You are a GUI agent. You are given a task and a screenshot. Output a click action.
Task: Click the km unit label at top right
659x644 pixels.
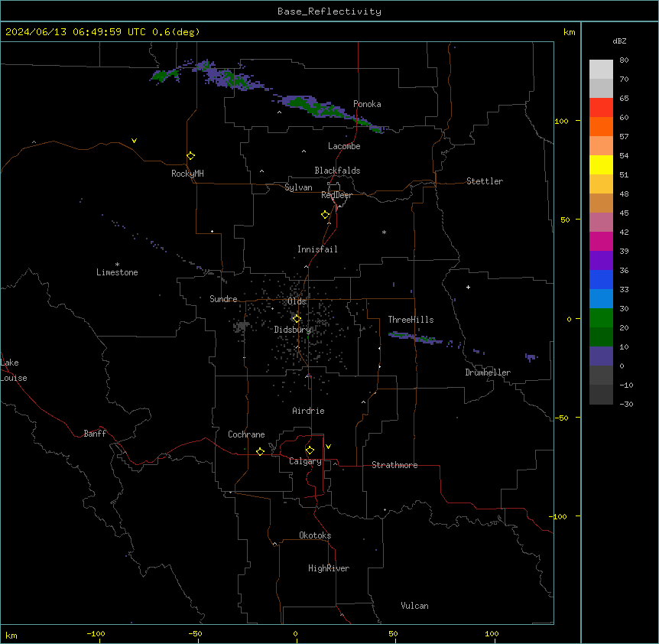[x=569, y=32]
